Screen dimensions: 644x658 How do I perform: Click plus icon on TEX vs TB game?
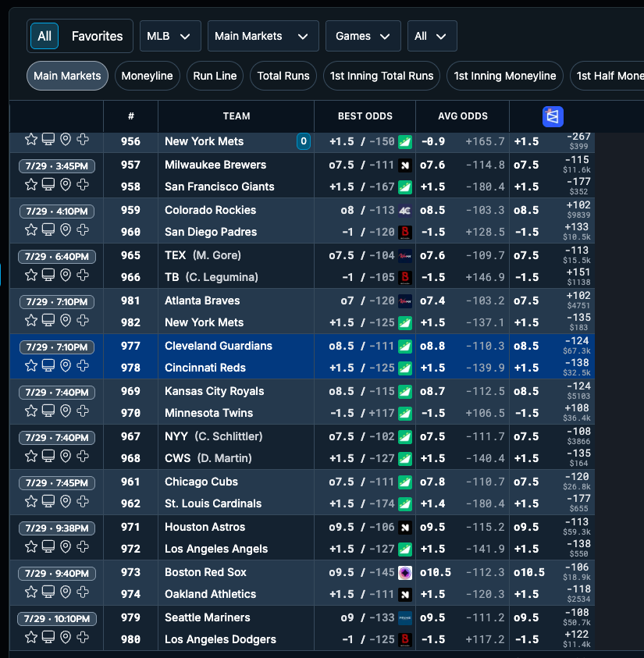[x=83, y=276]
